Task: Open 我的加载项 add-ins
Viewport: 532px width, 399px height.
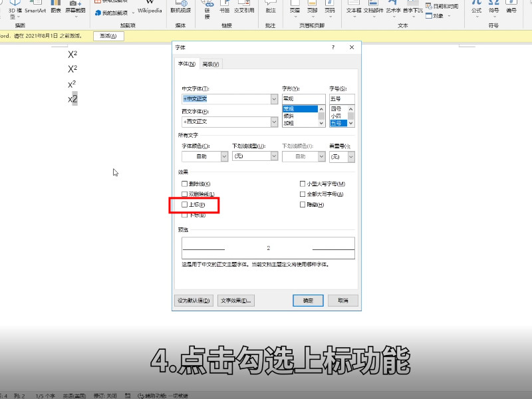Action: [x=112, y=13]
